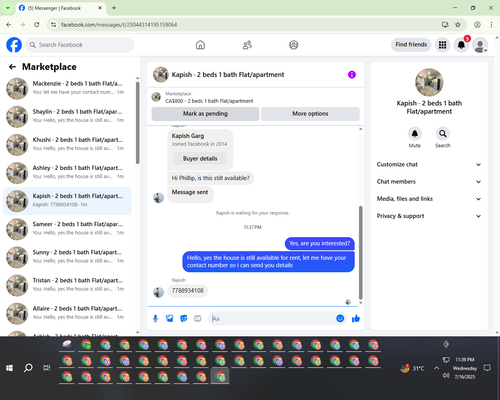Select the Kapish conversation in list
This screenshot has height=400, width=500.
tap(67, 201)
